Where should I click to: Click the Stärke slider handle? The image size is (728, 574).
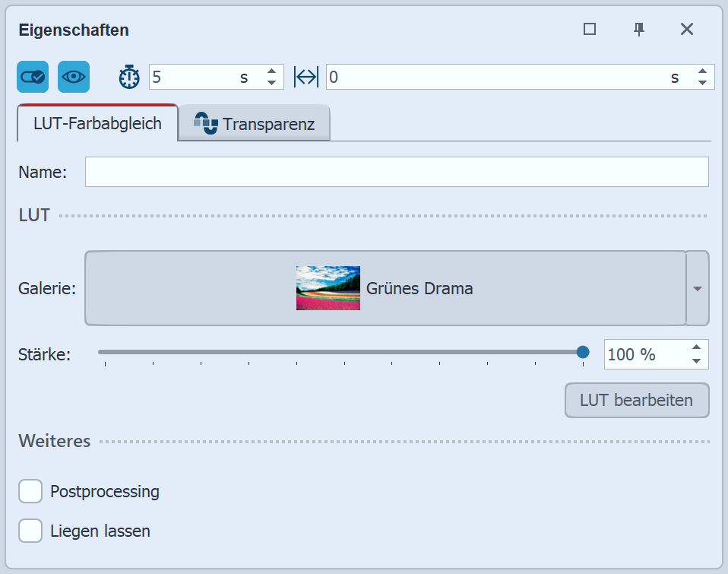tap(584, 352)
